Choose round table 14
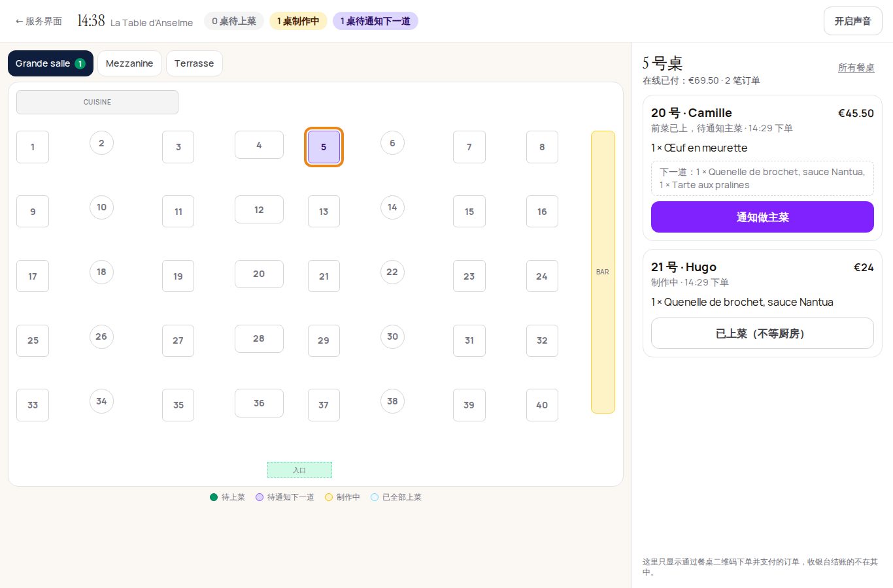Screen dimensions: 893x588 pos(392,207)
